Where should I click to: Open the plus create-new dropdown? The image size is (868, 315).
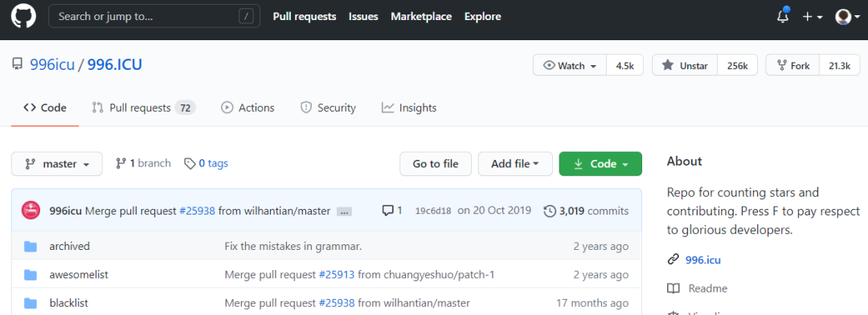pos(812,17)
